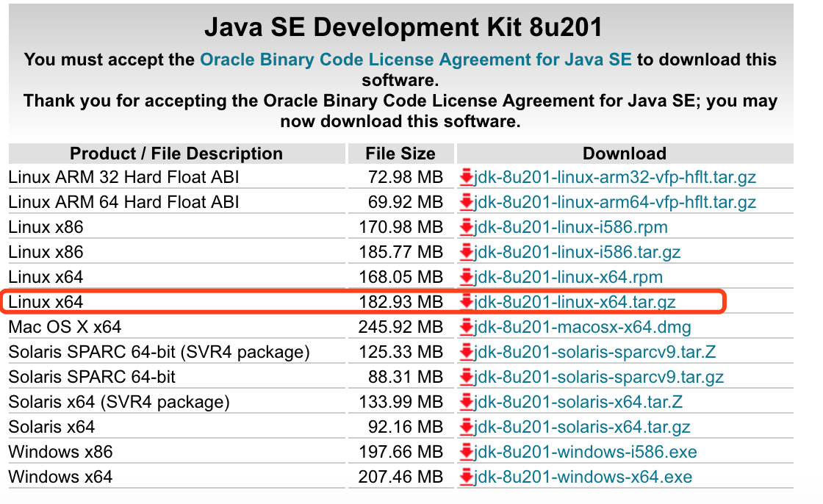Select Solaris x64 (SVR4 package) description

pos(119,402)
